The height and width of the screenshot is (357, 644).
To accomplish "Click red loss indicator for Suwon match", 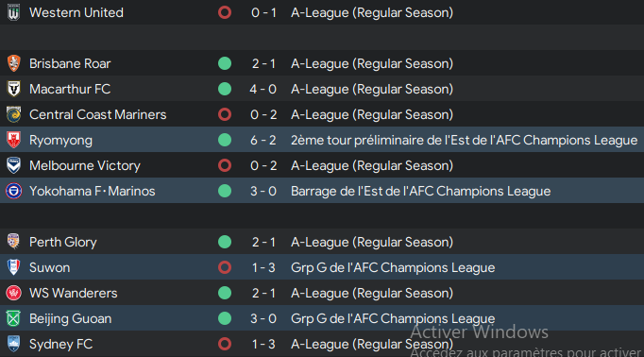I will 225,267.
